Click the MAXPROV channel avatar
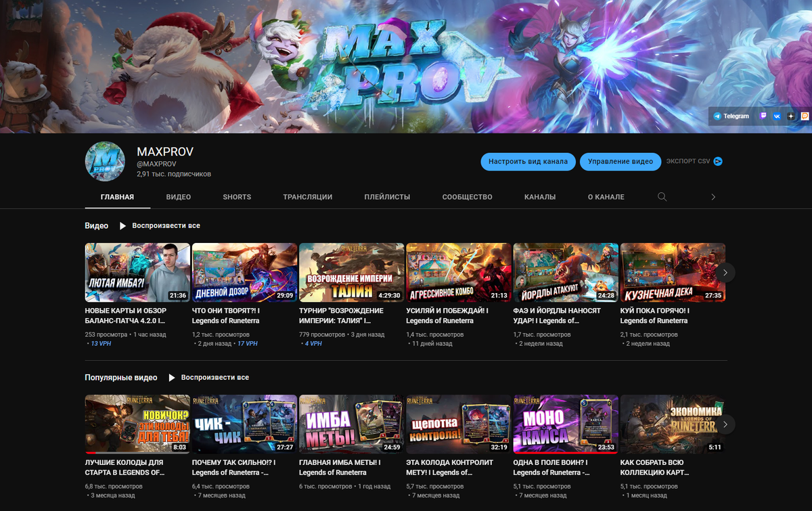 click(x=105, y=162)
